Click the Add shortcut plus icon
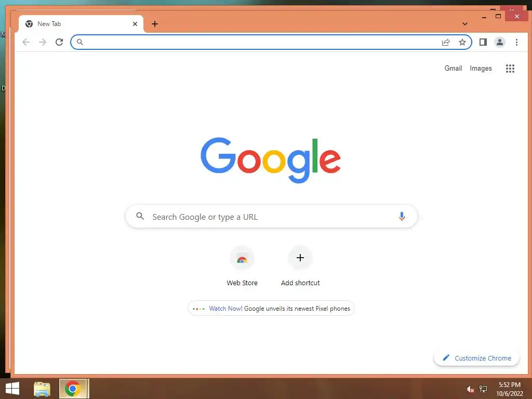The width and height of the screenshot is (532, 399). pos(300,258)
